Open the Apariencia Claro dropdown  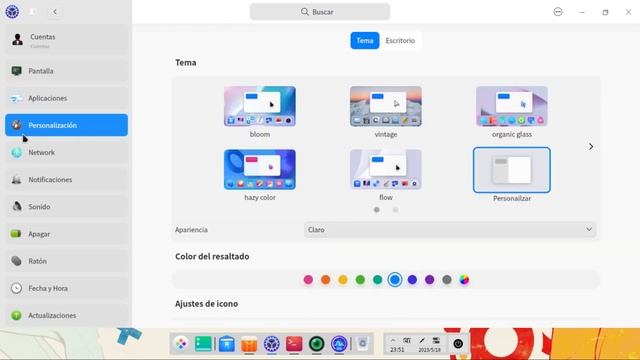tap(450, 230)
